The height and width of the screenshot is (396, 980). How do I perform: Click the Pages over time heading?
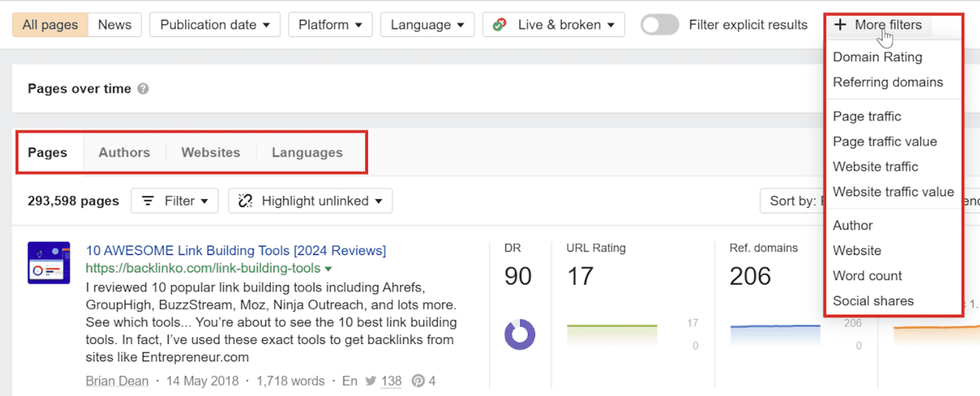click(x=79, y=89)
